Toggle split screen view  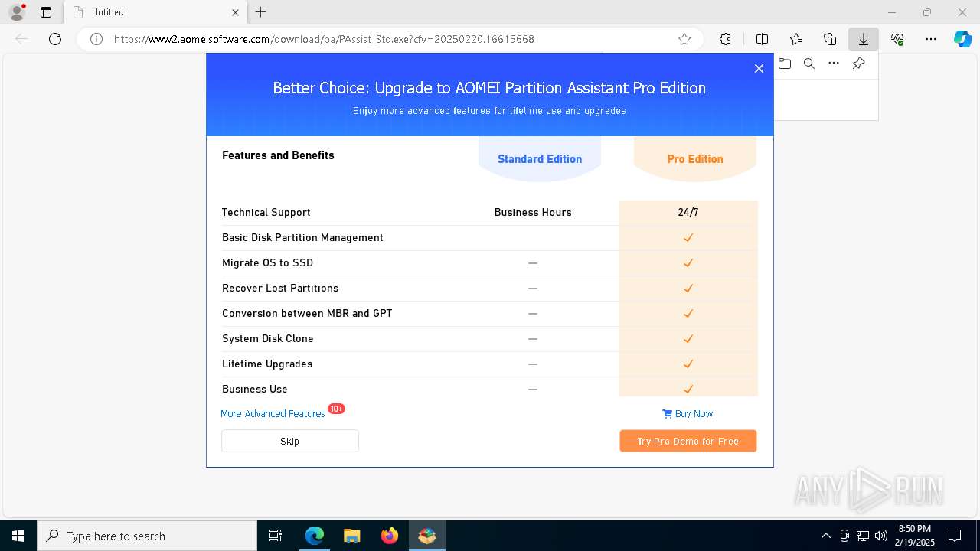click(x=762, y=39)
